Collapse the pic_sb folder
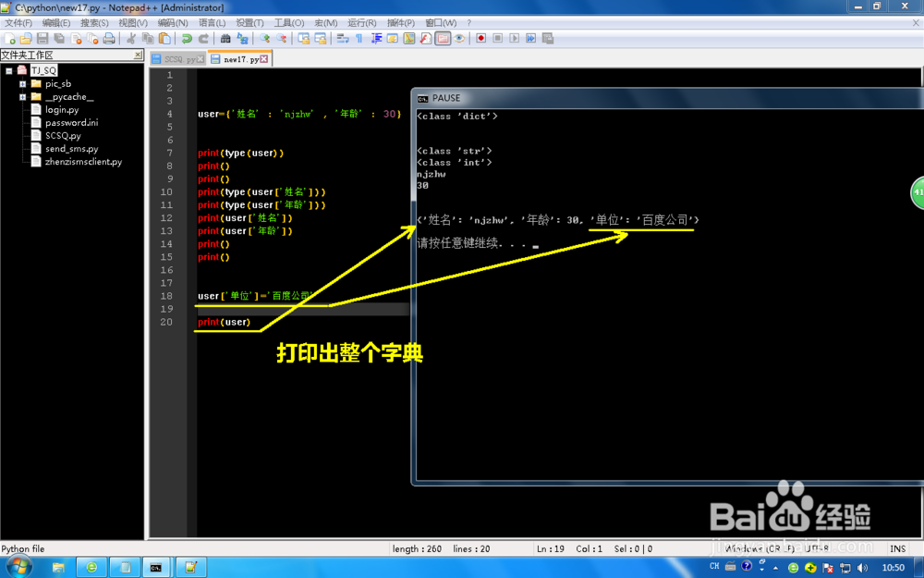The width and height of the screenshot is (924, 578). [22, 83]
